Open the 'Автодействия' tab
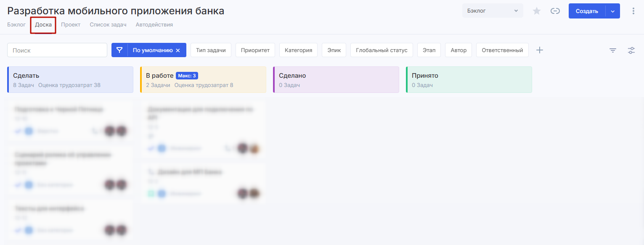Image resolution: width=644 pixels, height=245 pixels. tap(154, 25)
